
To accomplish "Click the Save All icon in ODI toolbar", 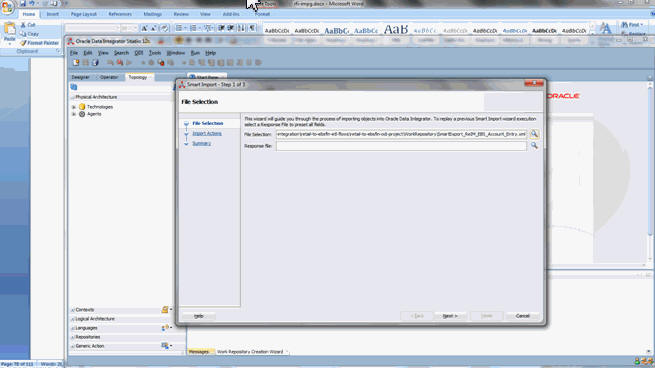I will pos(95,63).
